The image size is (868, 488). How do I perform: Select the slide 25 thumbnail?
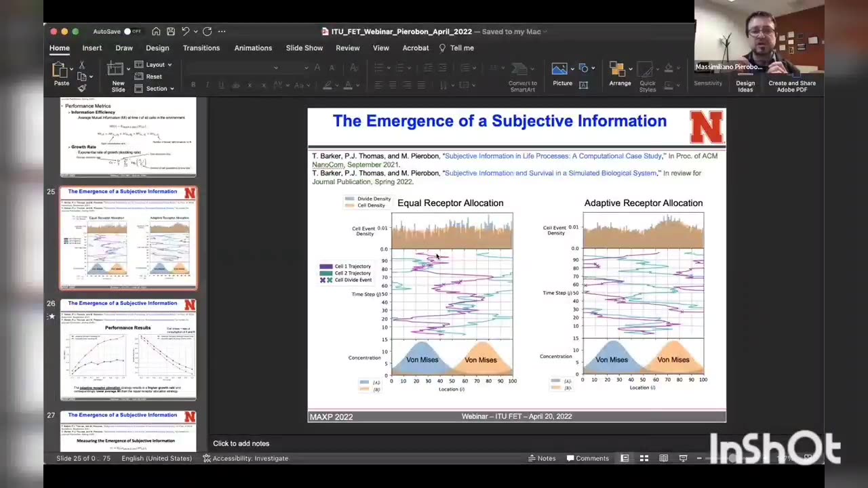tap(128, 238)
